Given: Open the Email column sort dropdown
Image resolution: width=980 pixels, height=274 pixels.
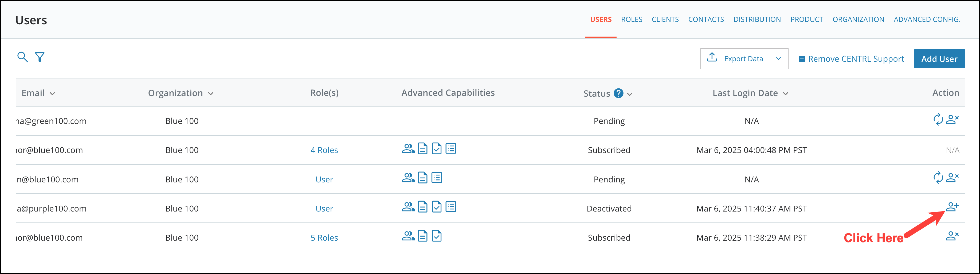Looking at the screenshot, I should (x=53, y=93).
